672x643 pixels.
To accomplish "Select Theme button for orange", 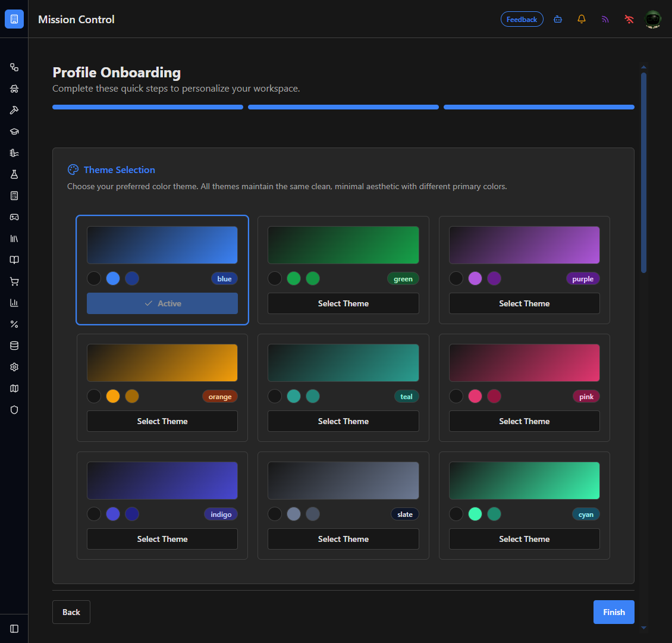I will coord(162,421).
